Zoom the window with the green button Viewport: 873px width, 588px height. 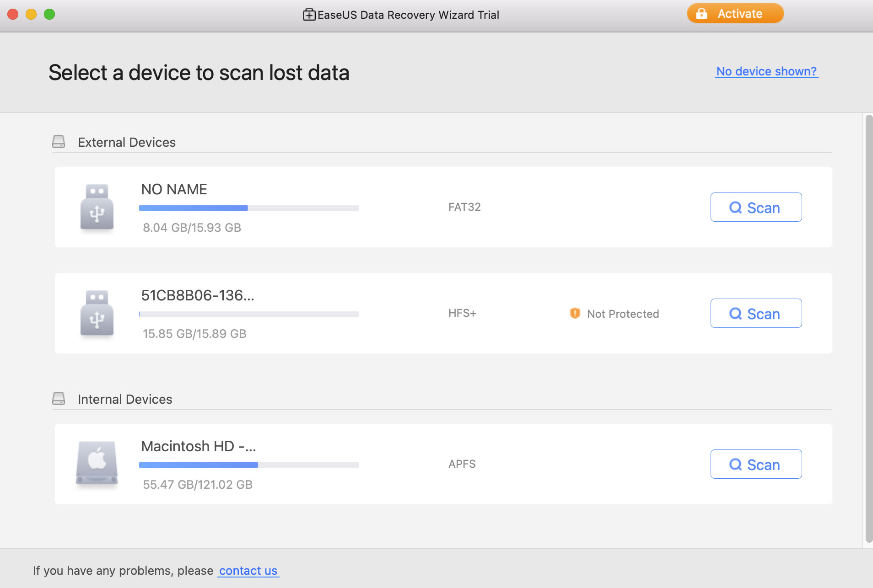coord(49,14)
